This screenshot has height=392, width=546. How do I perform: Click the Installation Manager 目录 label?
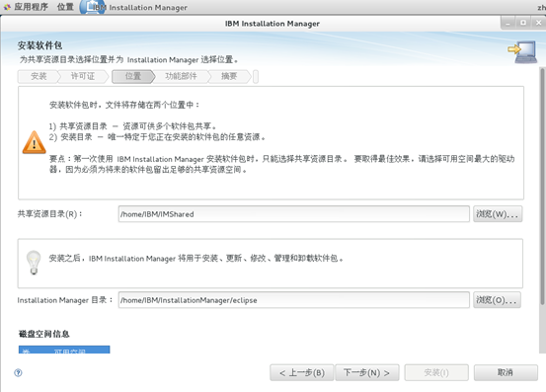(x=65, y=300)
